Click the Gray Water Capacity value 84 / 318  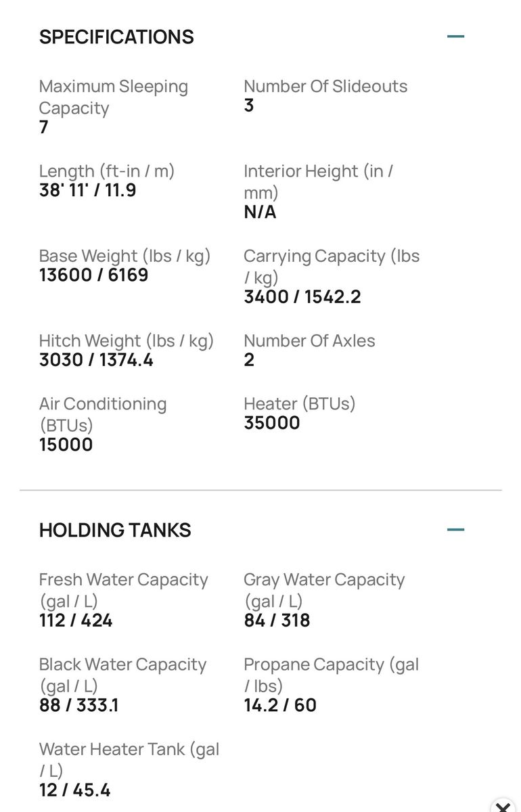pos(277,621)
